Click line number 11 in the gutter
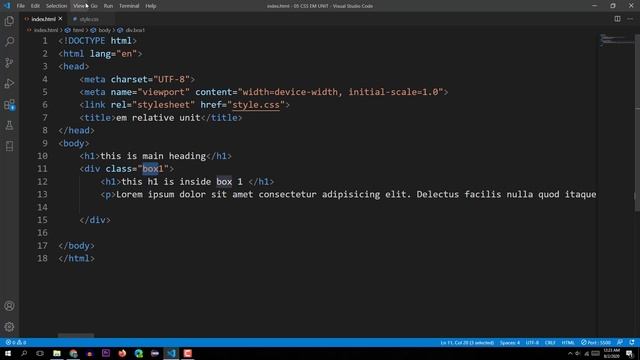640x360 pixels. point(42,169)
